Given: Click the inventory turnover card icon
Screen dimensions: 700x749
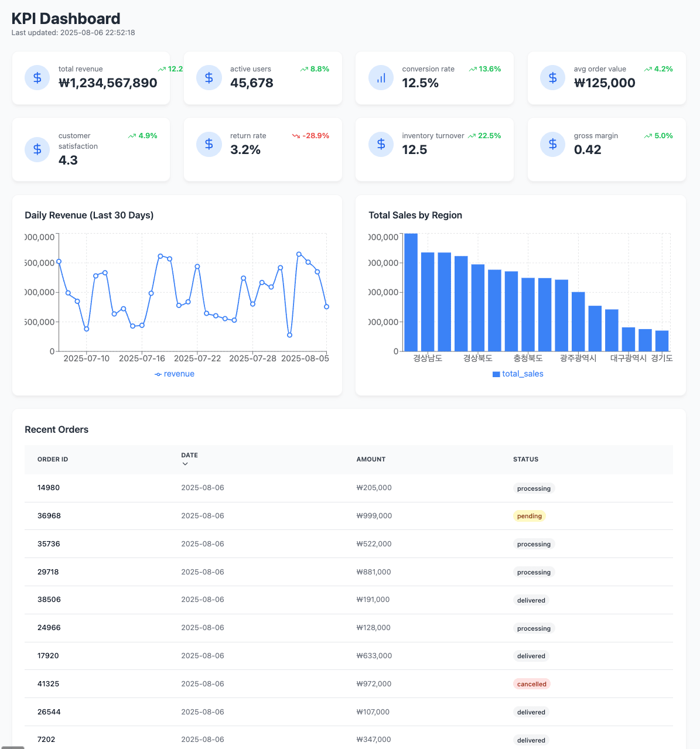Looking at the screenshot, I should [381, 144].
